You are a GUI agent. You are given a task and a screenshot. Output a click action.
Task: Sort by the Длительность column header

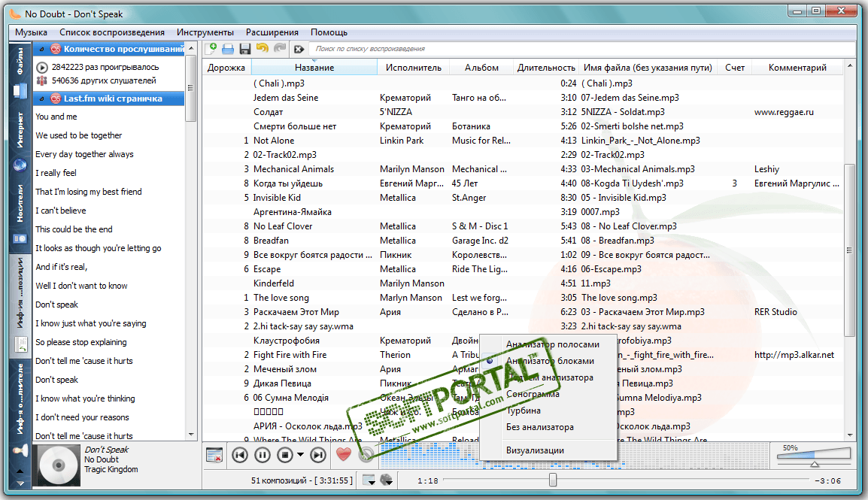(546, 68)
